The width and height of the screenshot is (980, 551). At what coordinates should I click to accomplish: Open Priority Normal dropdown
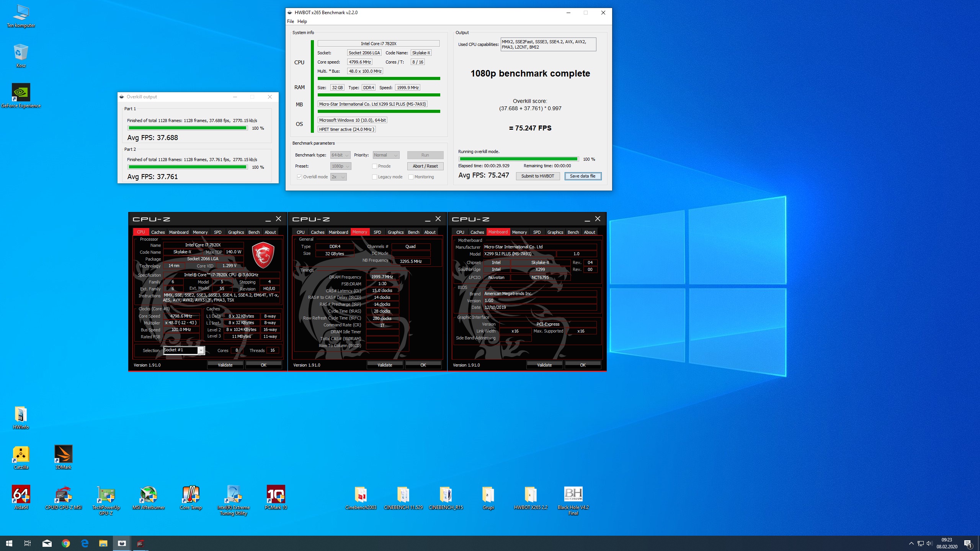[x=386, y=155]
